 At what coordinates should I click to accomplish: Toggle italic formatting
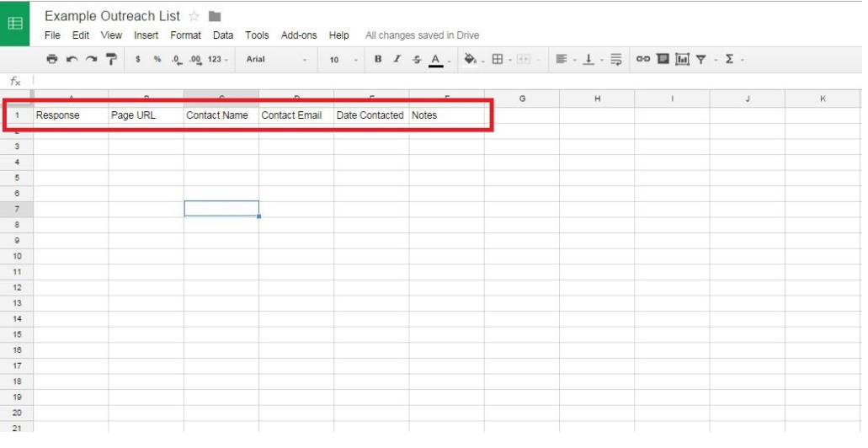click(x=397, y=60)
